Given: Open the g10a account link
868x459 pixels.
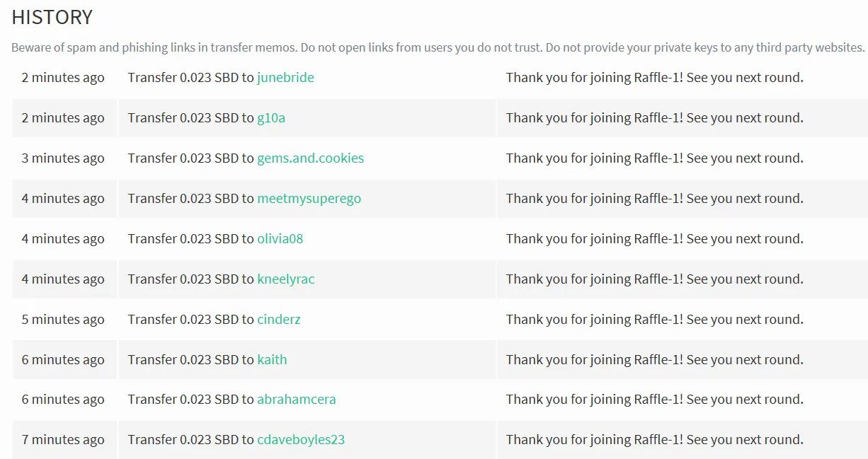Looking at the screenshot, I should click(271, 118).
